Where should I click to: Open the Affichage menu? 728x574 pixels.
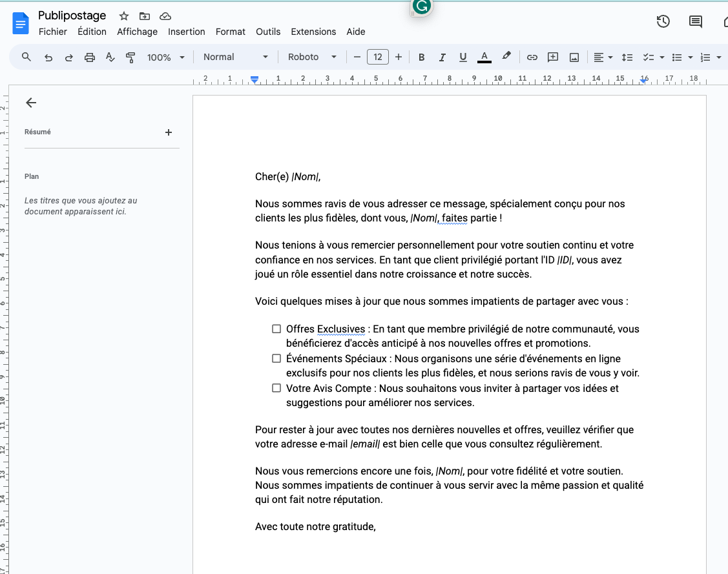[x=137, y=32]
